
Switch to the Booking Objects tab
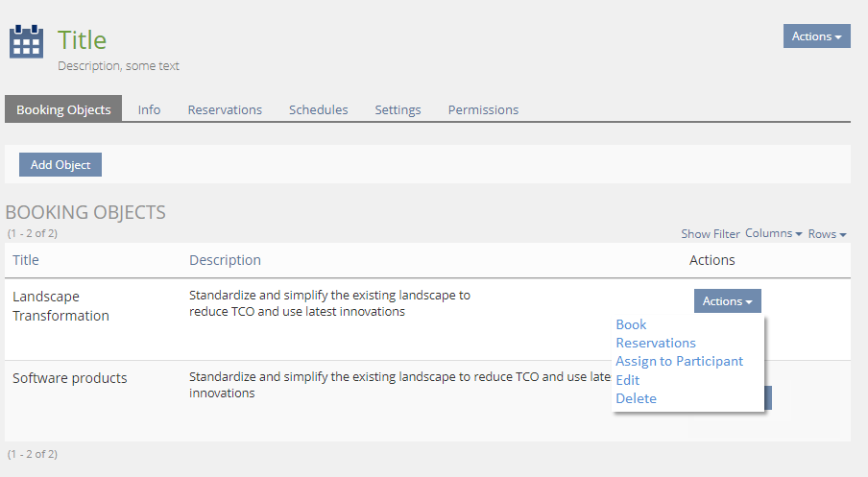(x=63, y=109)
